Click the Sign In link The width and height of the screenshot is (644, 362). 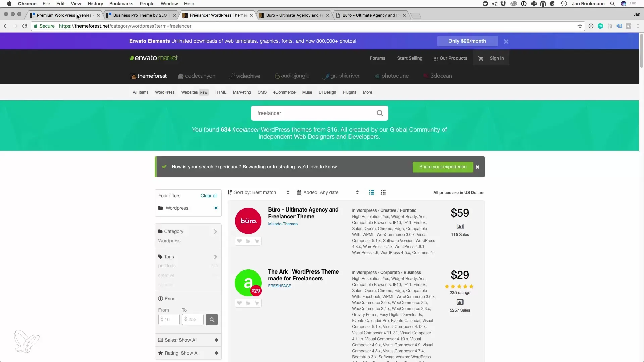coord(497,58)
